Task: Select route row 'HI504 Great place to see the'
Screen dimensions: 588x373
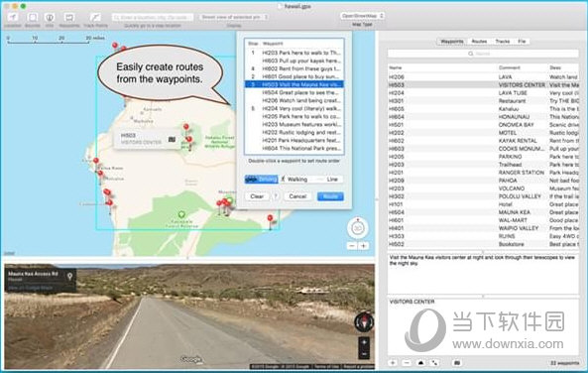Action: point(294,92)
